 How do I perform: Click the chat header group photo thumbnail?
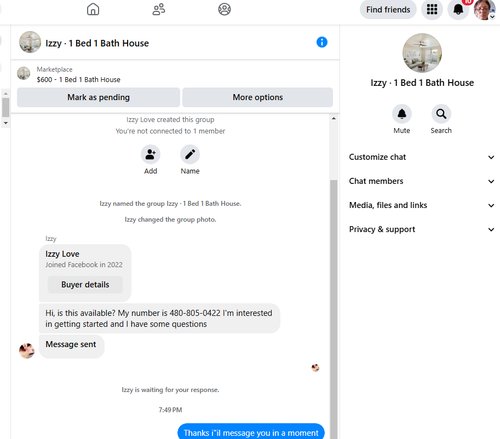point(30,42)
